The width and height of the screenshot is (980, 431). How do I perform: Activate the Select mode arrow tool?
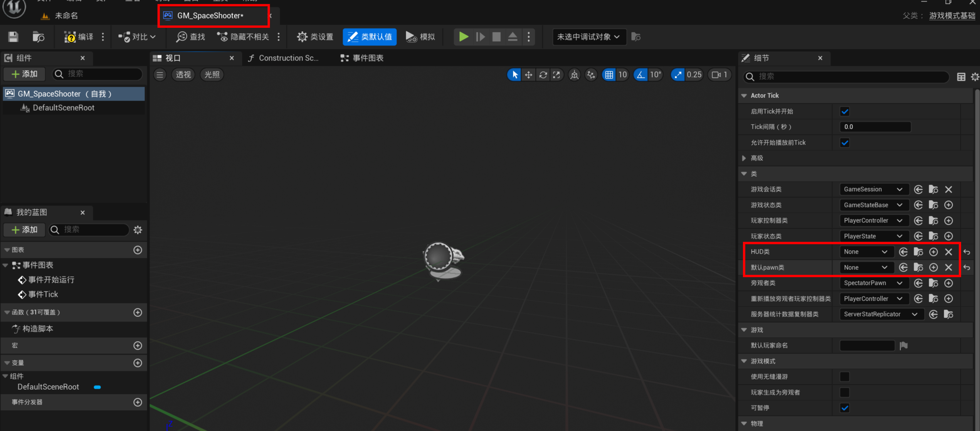pyautogui.click(x=514, y=75)
